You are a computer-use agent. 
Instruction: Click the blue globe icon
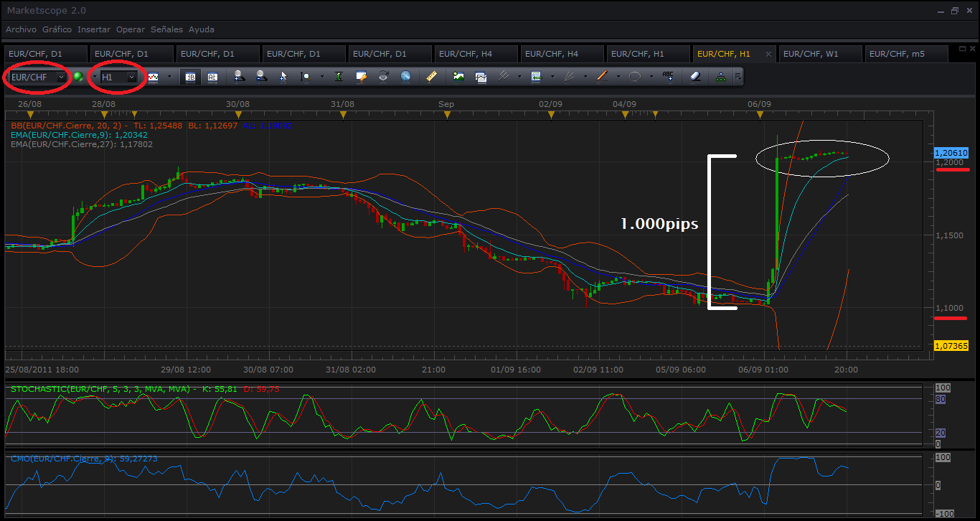(406, 77)
